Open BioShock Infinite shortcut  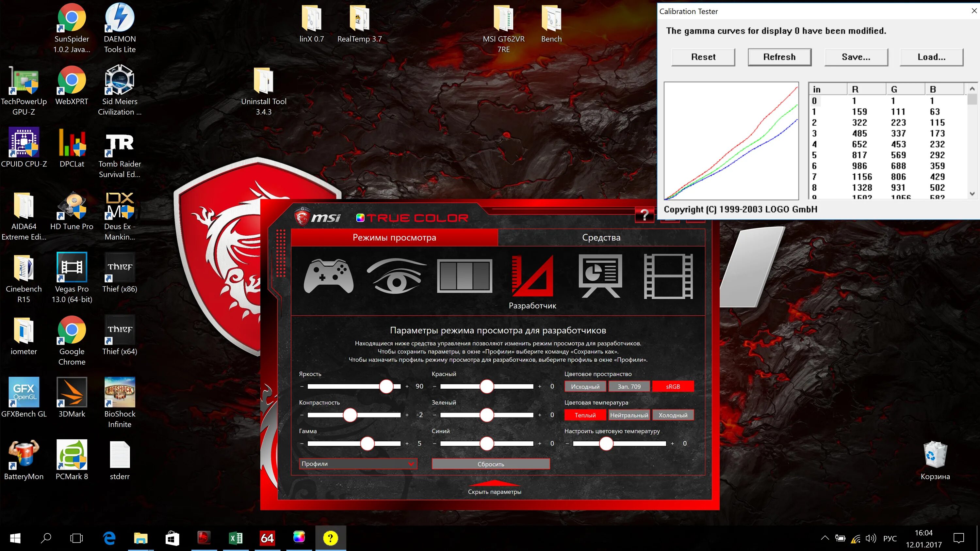click(120, 403)
